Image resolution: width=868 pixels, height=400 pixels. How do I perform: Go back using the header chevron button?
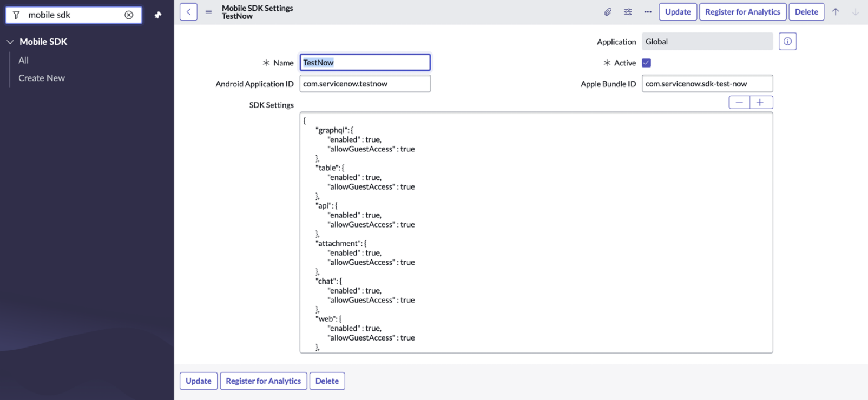(x=188, y=12)
